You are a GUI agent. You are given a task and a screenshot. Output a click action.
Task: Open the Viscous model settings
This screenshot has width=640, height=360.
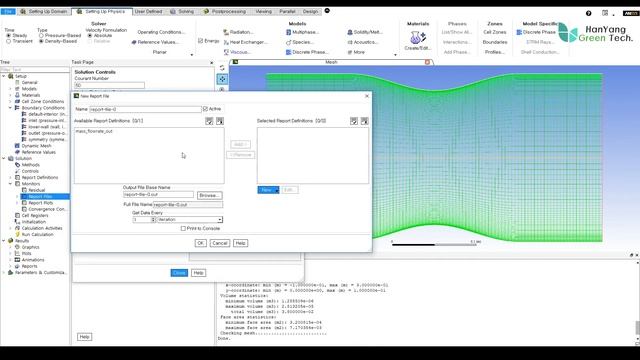[x=237, y=52]
